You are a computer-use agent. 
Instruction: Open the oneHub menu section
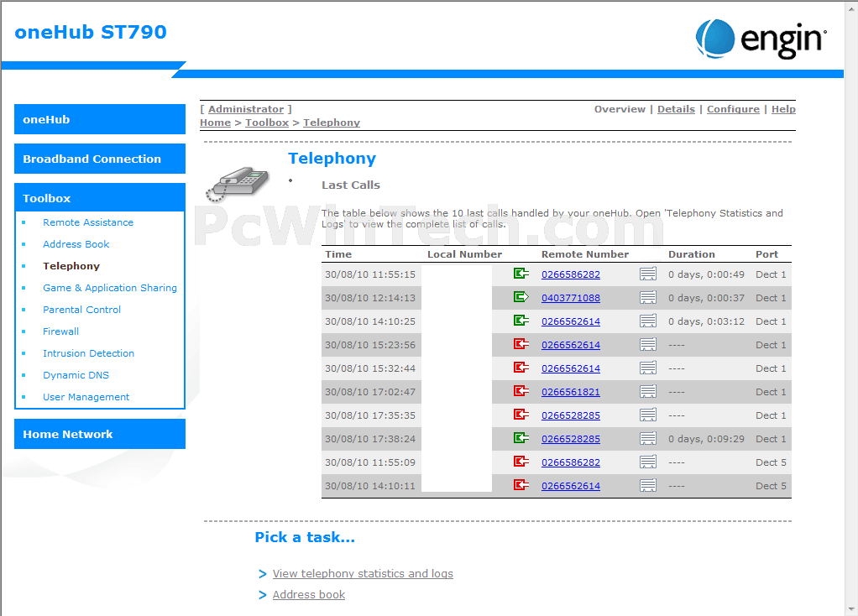(x=100, y=119)
